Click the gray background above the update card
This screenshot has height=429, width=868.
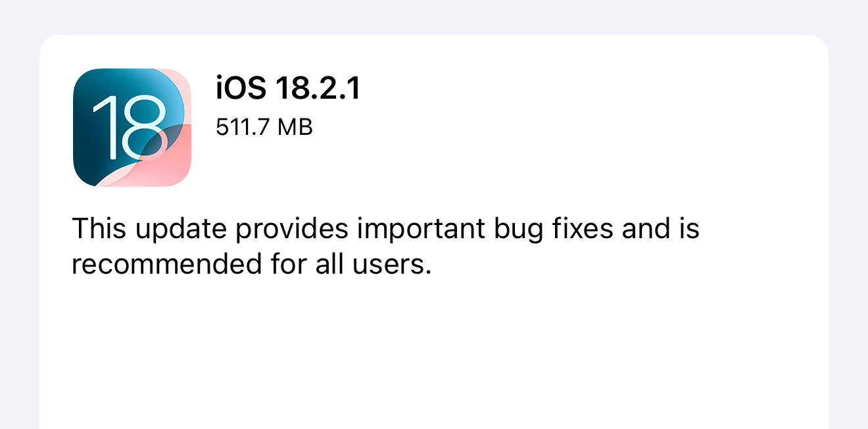(434, 16)
